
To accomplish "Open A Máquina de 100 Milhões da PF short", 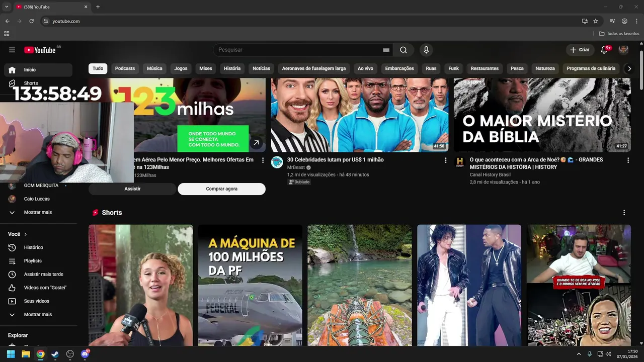I will click(x=250, y=285).
